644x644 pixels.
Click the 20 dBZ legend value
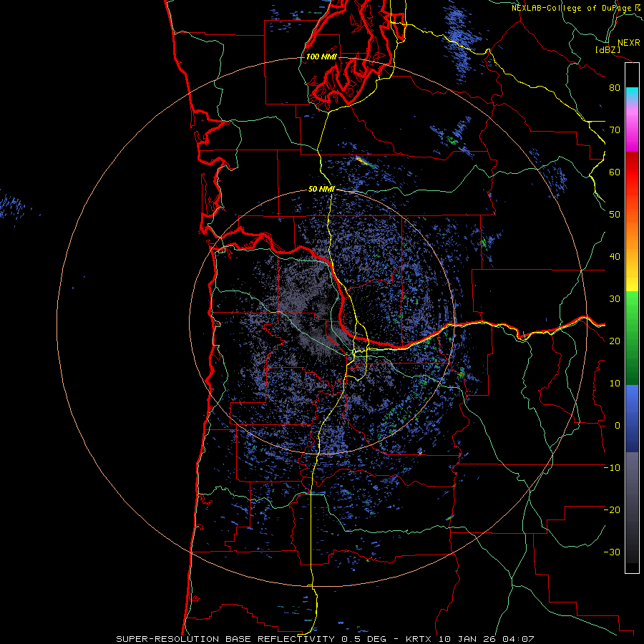615,341
